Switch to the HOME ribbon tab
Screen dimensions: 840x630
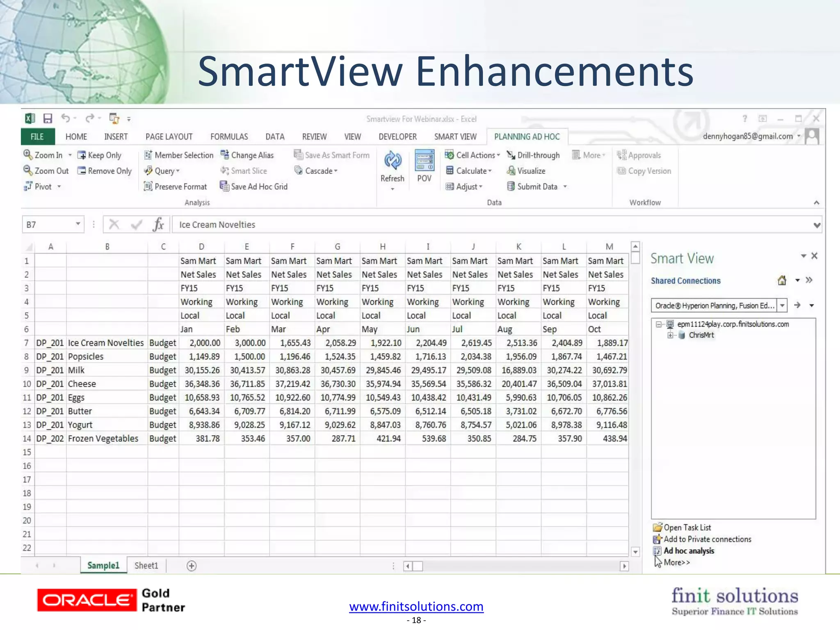(76, 137)
